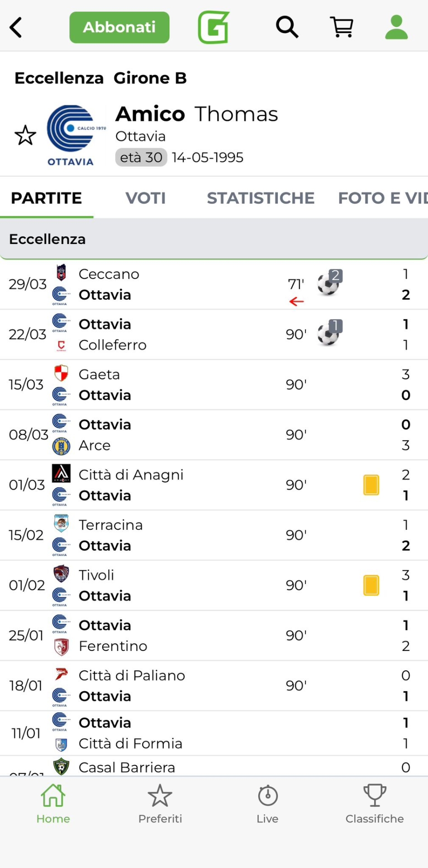428x868 pixels.
Task: Tap the green G app logo
Action: (214, 28)
